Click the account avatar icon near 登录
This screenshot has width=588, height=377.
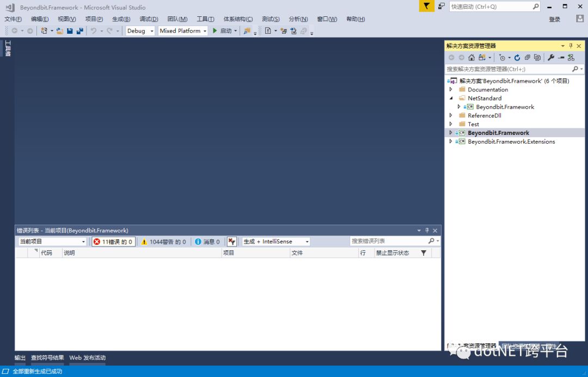[580, 18]
